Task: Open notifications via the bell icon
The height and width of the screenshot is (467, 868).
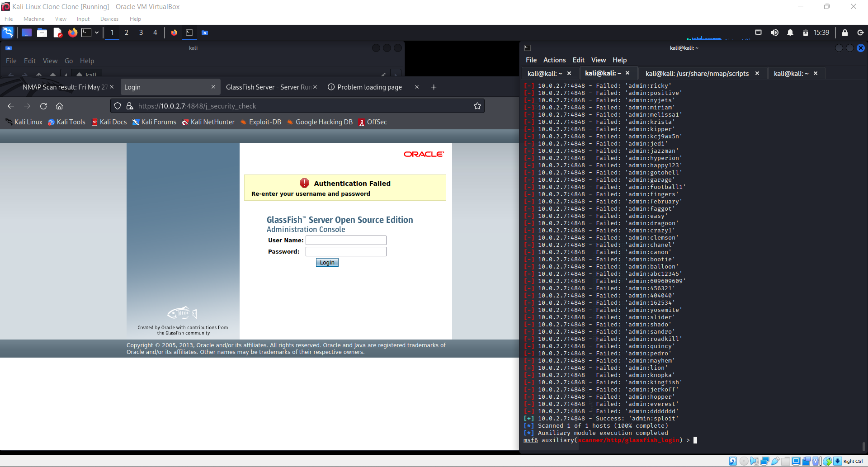Action: [790, 32]
